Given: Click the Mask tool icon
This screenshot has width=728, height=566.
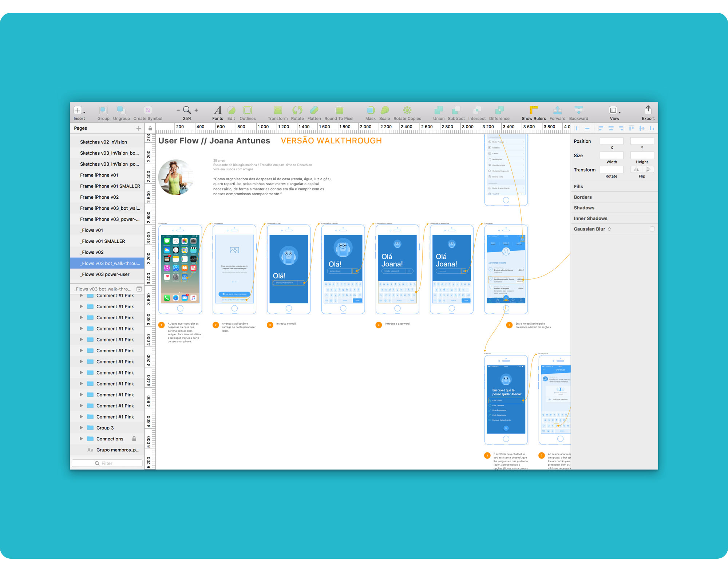Looking at the screenshot, I should (x=370, y=110).
